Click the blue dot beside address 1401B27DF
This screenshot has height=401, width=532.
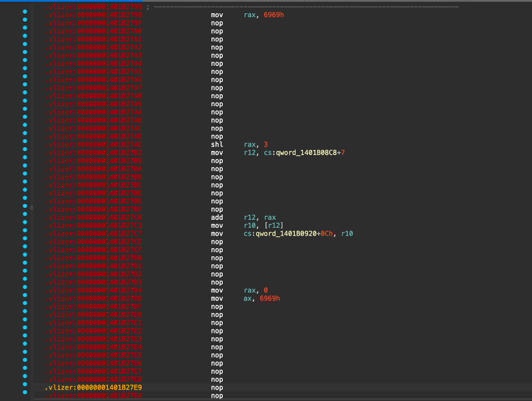25,303
